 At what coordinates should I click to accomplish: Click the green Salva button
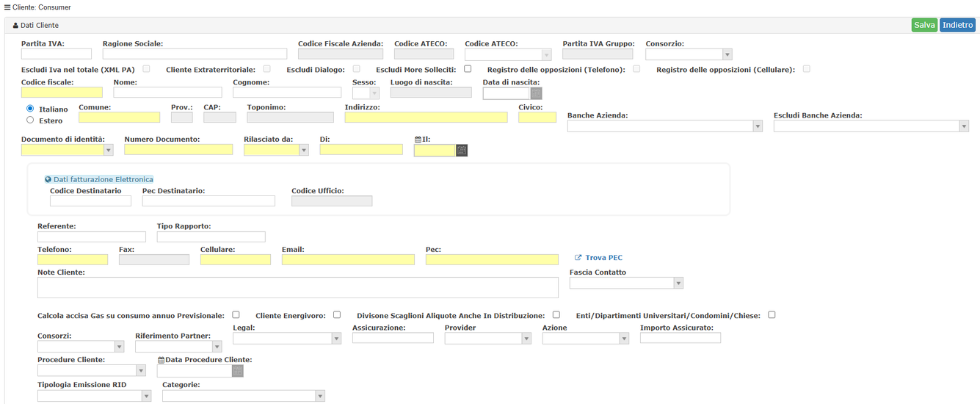924,25
